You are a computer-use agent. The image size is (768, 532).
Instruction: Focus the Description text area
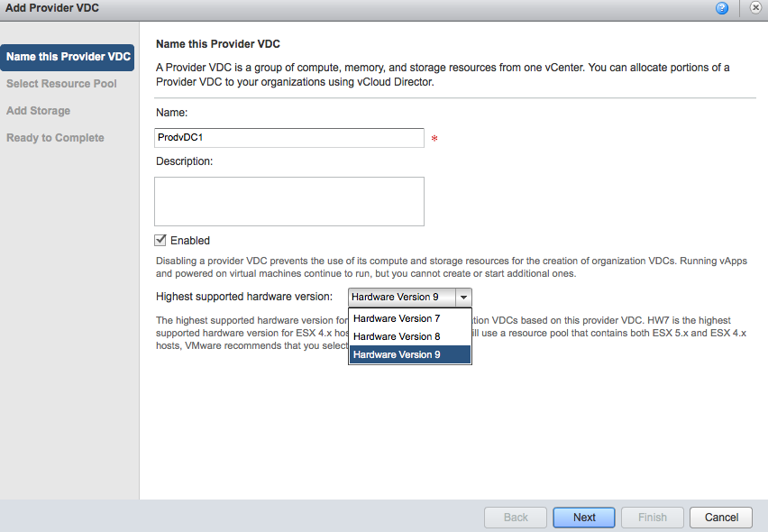coord(288,200)
